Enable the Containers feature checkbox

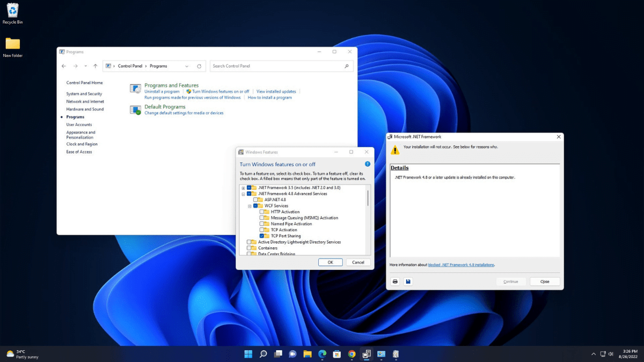click(x=249, y=248)
